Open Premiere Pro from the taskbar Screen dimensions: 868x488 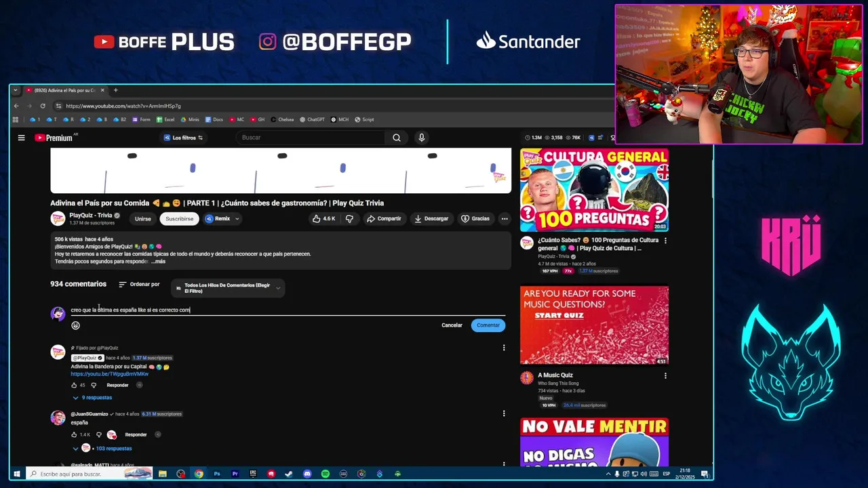(x=235, y=474)
